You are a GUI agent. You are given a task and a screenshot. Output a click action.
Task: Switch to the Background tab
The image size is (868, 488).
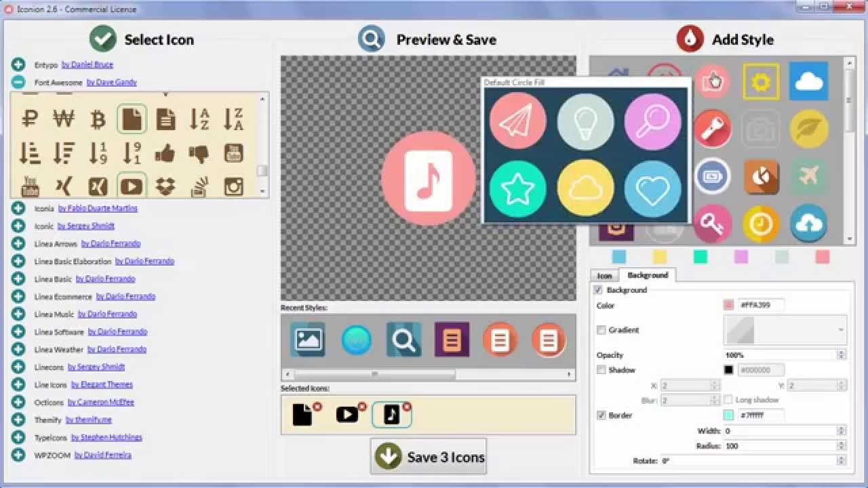647,276
